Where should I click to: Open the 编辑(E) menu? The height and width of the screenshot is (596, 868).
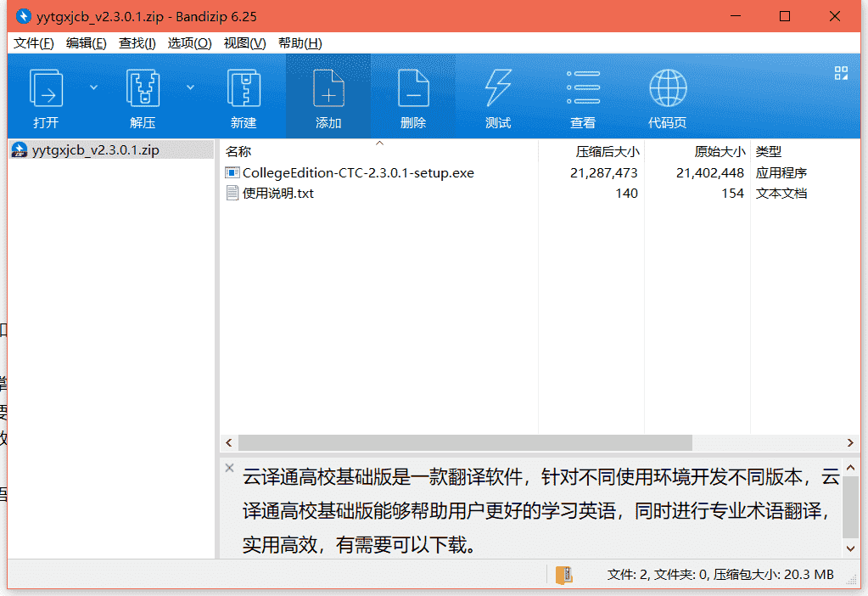(86, 43)
